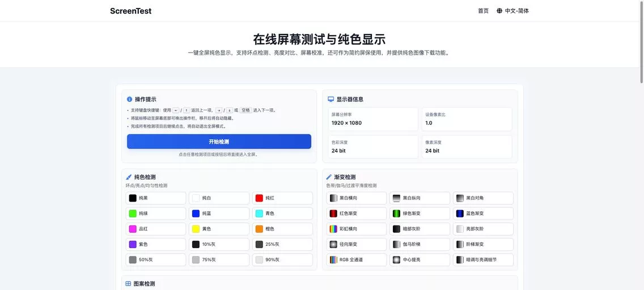This screenshot has height=290, width=644.
Task: Open the 黑白横向 gradient test
Action: coord(356,198)
